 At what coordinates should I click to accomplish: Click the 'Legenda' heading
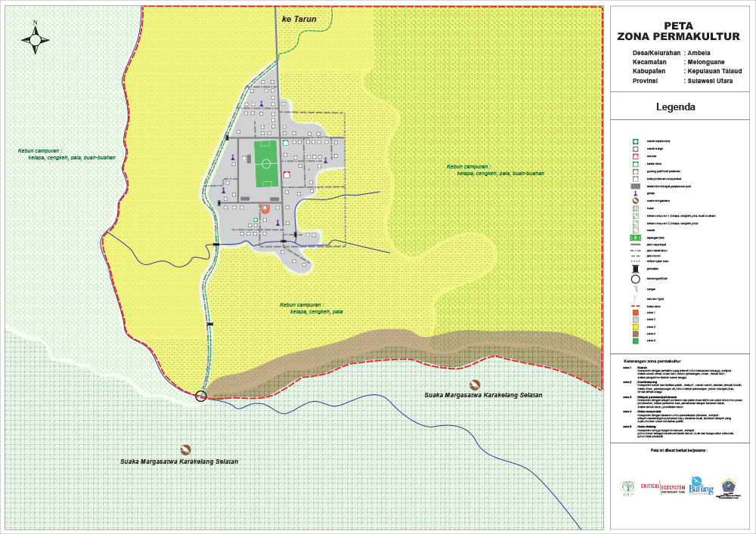click(675, 107)
